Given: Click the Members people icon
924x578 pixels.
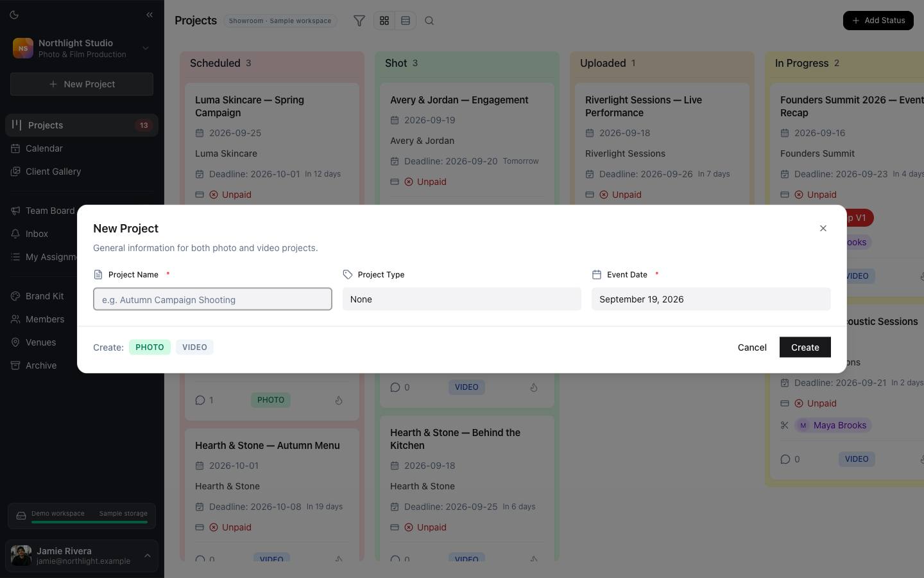Looking at the screenshot, I should coord(15,319).
